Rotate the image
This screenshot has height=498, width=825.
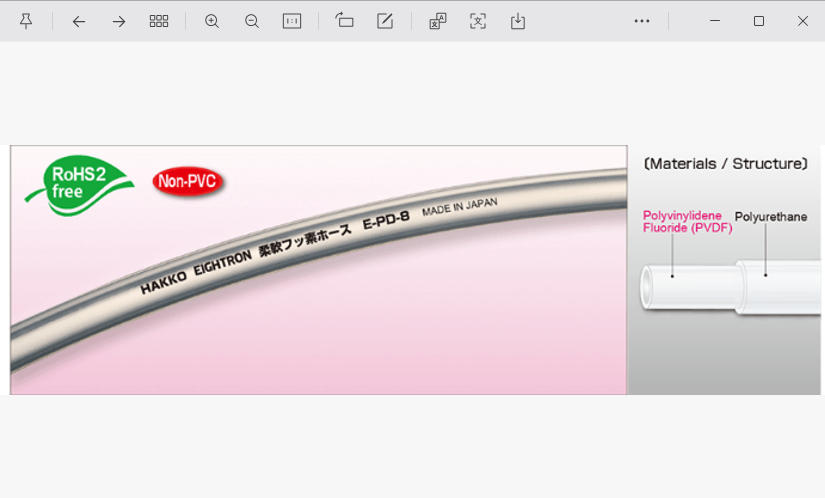click(x=345, y=21)
